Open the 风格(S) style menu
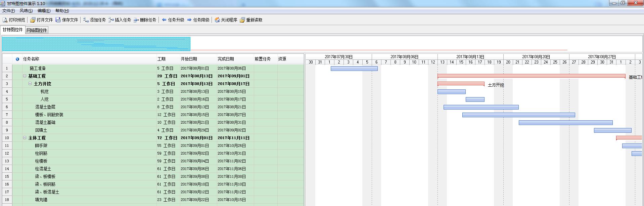 pyautogui.click(x=26, y=11)
